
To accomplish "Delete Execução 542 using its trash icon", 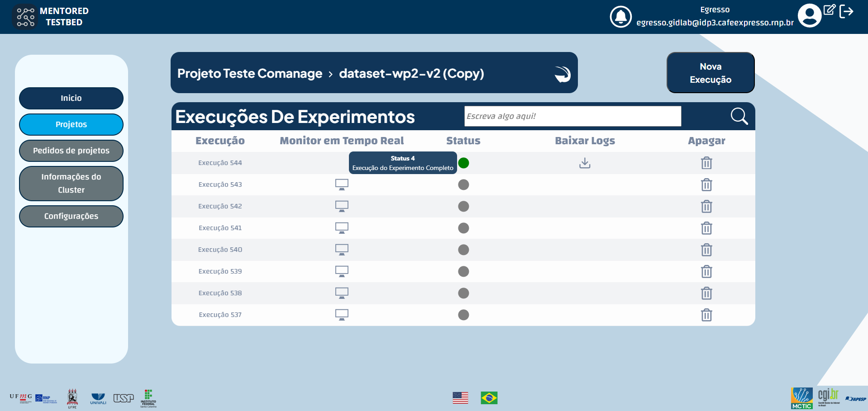I will coord(706,206).
